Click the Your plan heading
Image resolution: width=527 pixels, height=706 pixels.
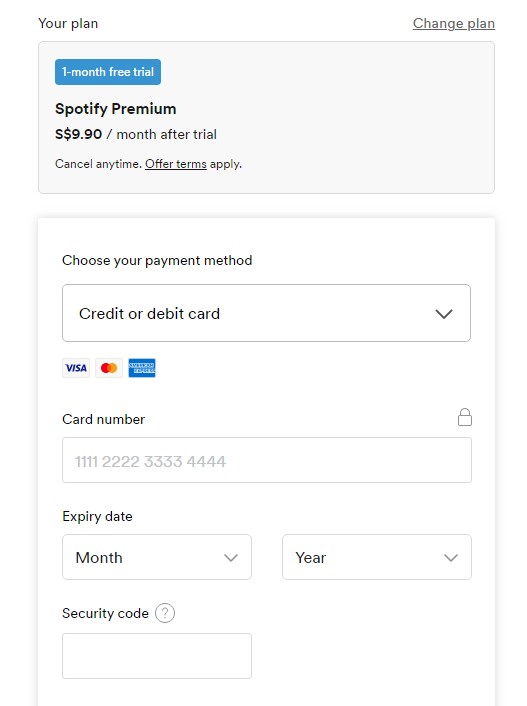[68, 23]
